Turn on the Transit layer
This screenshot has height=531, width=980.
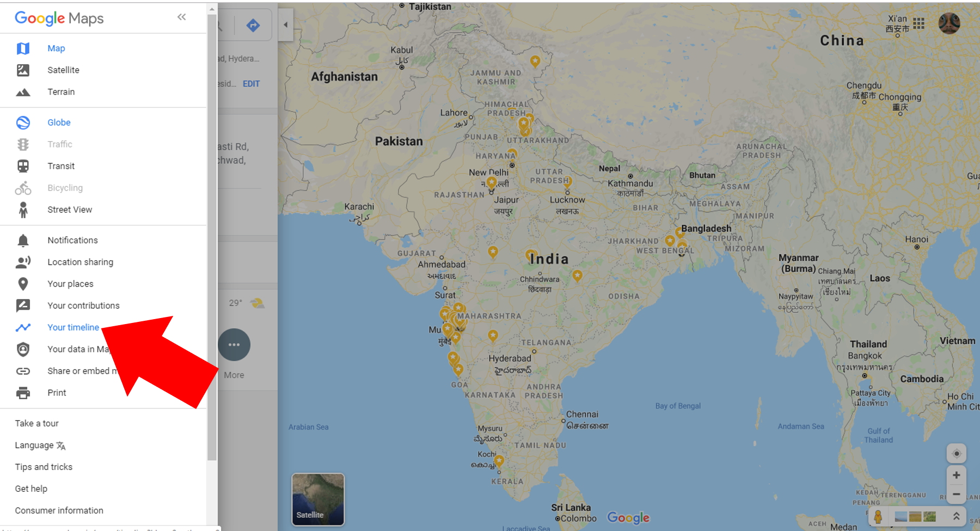tap(61, 166)
